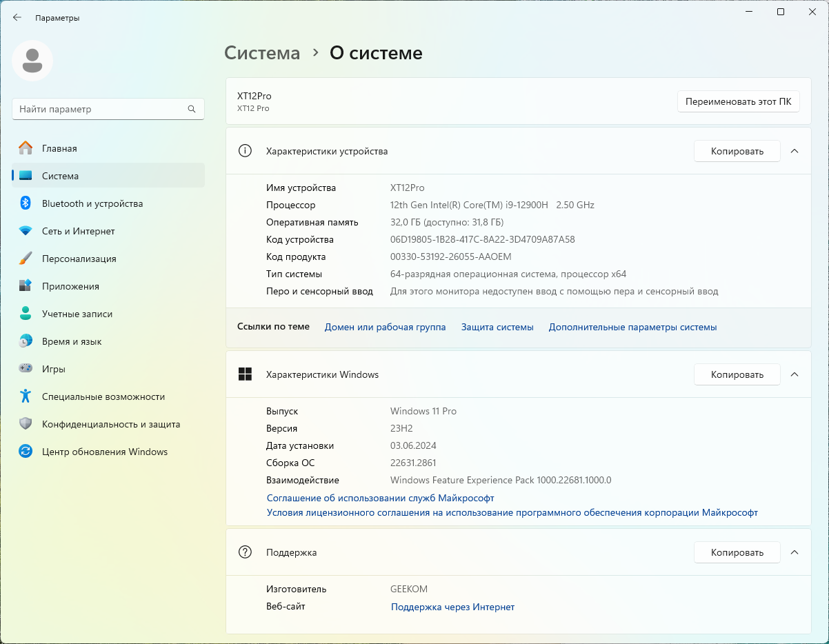Open Соглашение об использовании служб Майкрософт
The height and width of the screenshot is (644, 829).
pos(380,498)
